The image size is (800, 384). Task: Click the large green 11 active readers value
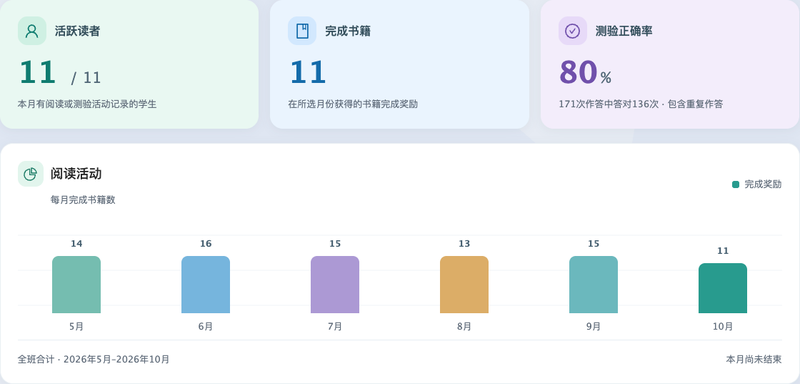[x=37, y=72]
